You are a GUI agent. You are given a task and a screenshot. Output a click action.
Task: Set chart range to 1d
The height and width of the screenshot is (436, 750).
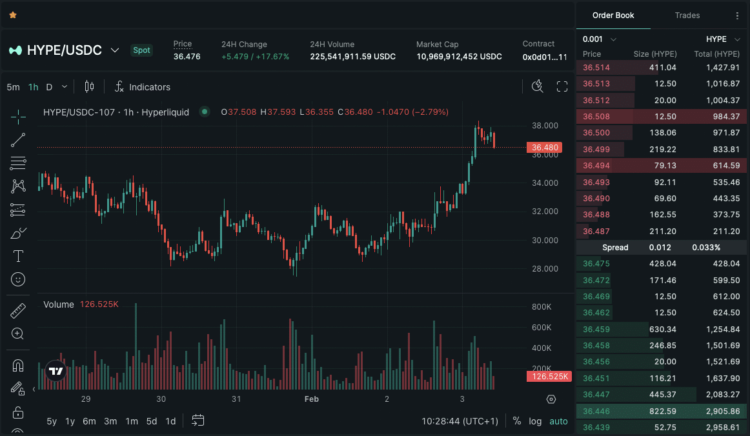click(x=170, y=421)
